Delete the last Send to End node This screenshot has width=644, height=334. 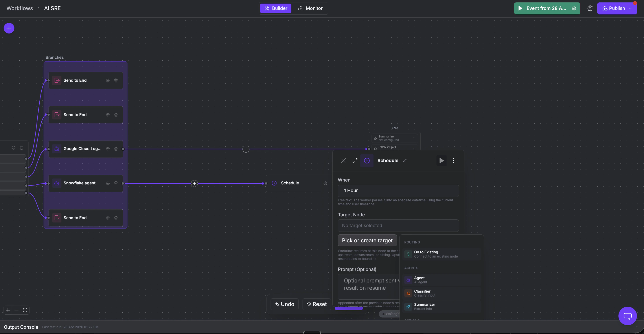point(116,218)
